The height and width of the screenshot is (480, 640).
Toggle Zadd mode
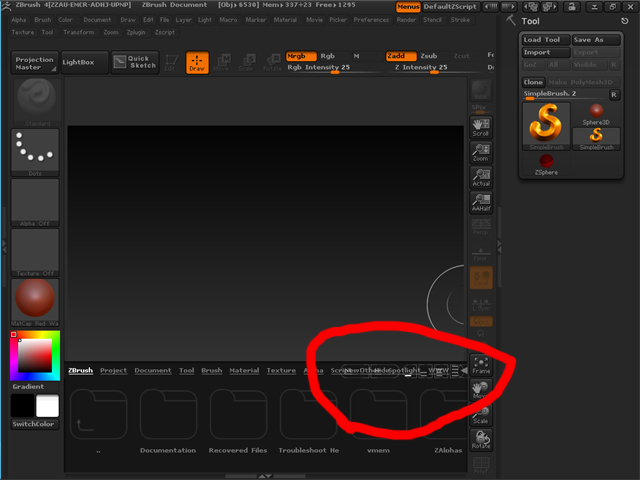(x=401, y=56)
